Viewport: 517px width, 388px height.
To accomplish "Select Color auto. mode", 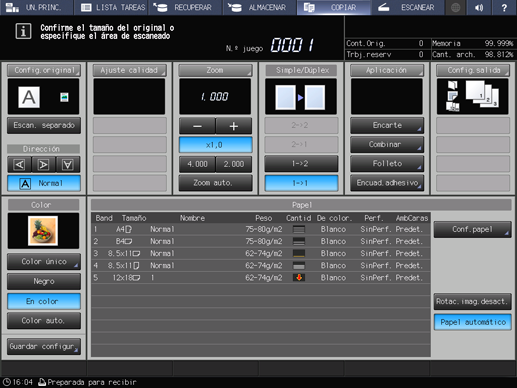I will click(x=44, y=321).
